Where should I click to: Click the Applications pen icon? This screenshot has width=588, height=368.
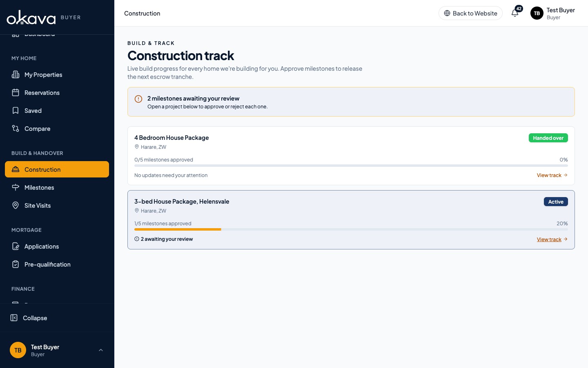[16, 246]
